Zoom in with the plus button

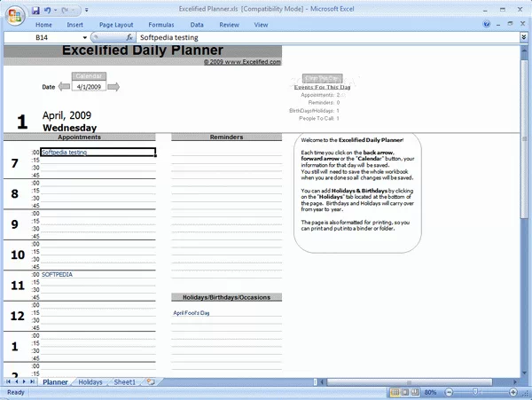513,393
